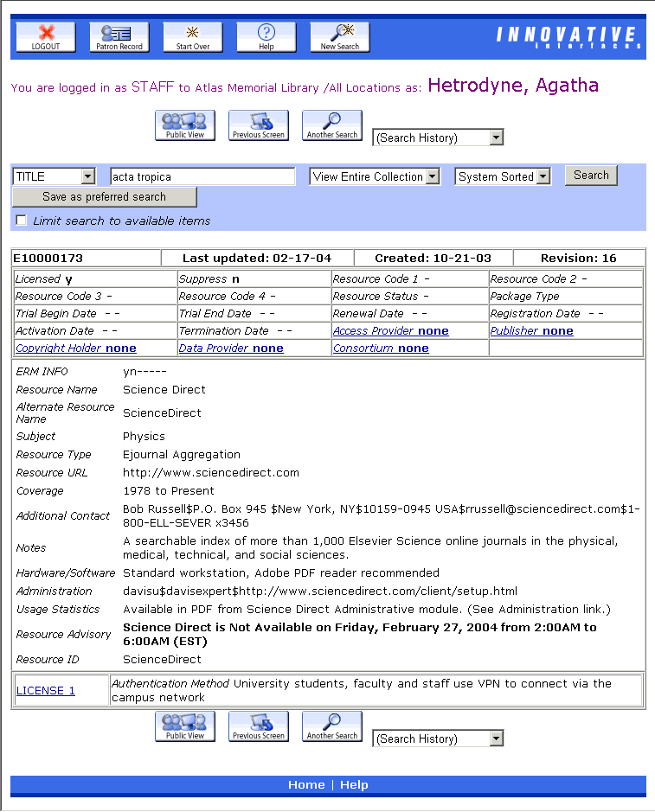Click the user name Hetrodyne, Agatha
The height and width of the screenshot is (812, 655).
pos(513,86)
